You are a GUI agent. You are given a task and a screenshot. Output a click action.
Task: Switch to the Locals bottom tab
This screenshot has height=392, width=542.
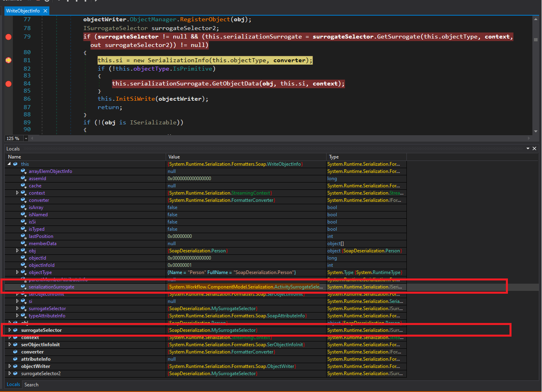(13, 384)
